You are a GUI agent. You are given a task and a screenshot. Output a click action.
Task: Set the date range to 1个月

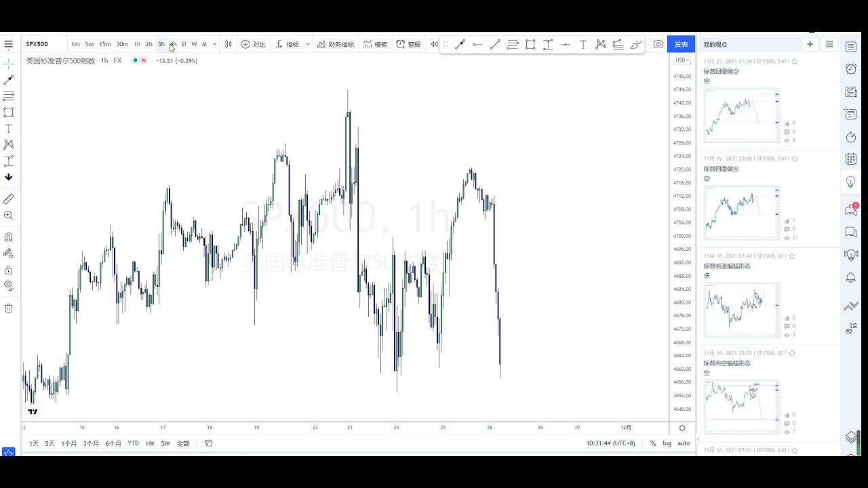pyautogui.click(x=69, y=443)
